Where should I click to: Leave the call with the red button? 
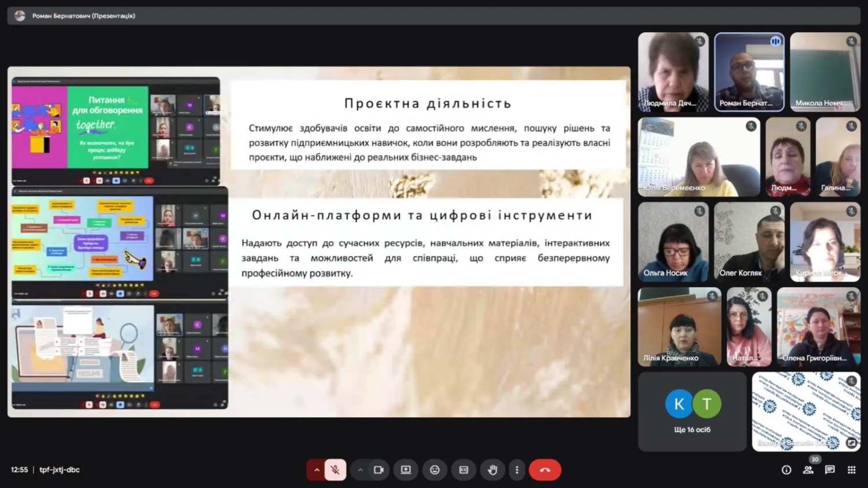pos(545,470)
